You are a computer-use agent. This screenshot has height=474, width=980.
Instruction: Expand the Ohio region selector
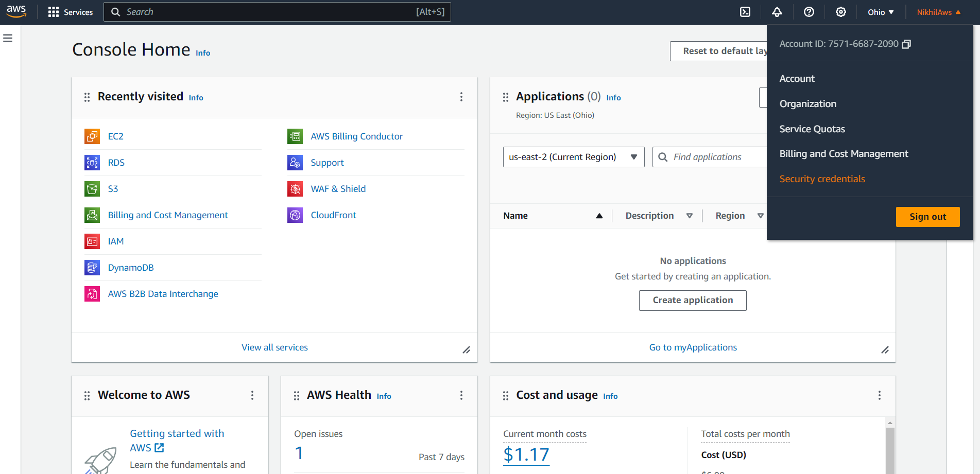[881, 12]
